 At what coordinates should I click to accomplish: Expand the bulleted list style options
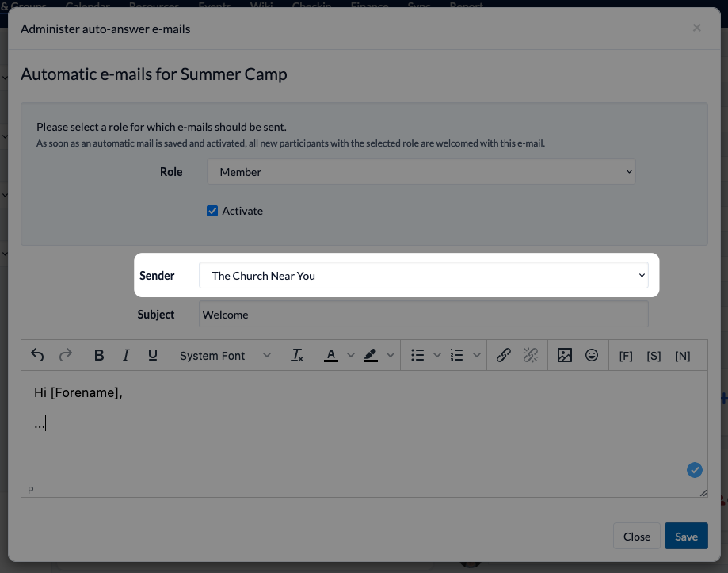tap(437, 356)
